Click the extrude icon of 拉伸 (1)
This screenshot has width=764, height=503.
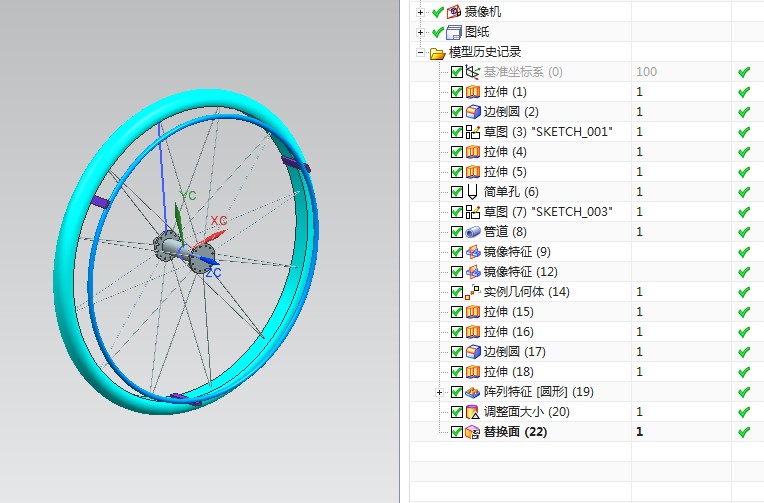click(x=473, y=92)
